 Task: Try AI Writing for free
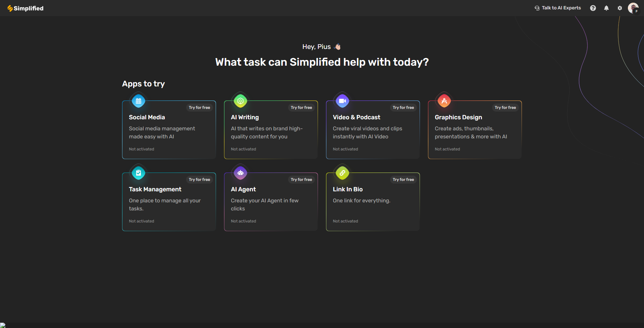click(x=302, y=108)
